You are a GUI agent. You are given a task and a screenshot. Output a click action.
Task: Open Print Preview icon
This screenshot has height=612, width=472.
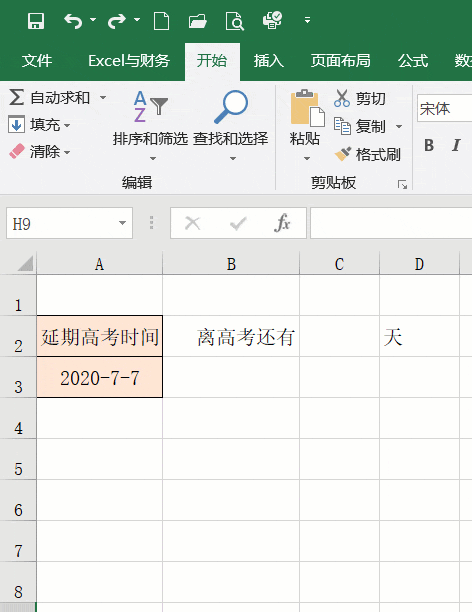(x=235, y=21)
